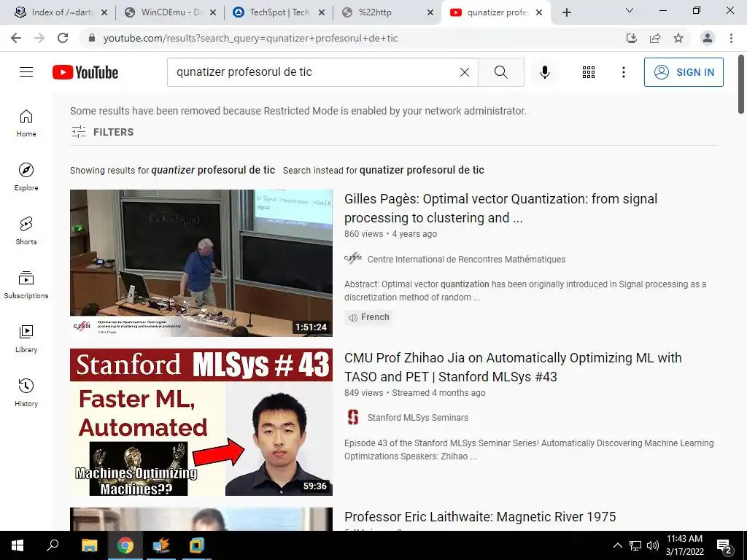
Task: Show hidden system tray icons
Action: (x=617, y=545)
